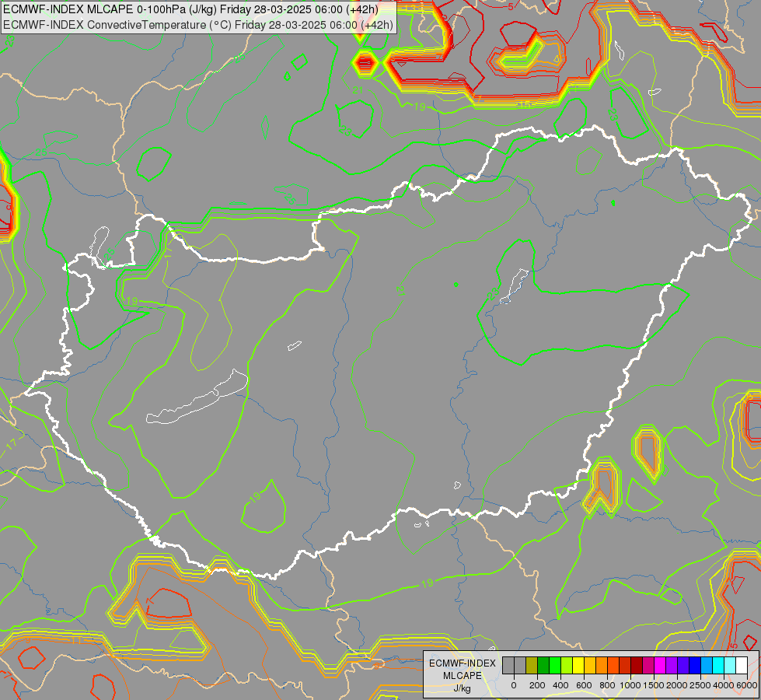761x700 pixels.
Task: Select the dark red legend swatch
Action: 637,665
